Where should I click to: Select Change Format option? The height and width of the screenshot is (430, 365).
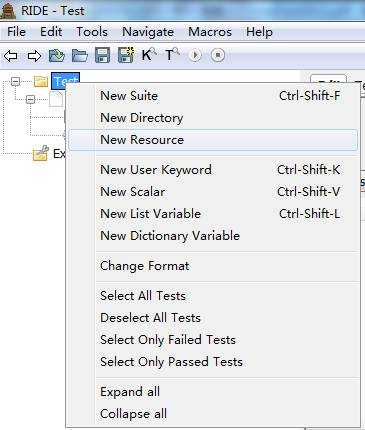click(213, 266)
